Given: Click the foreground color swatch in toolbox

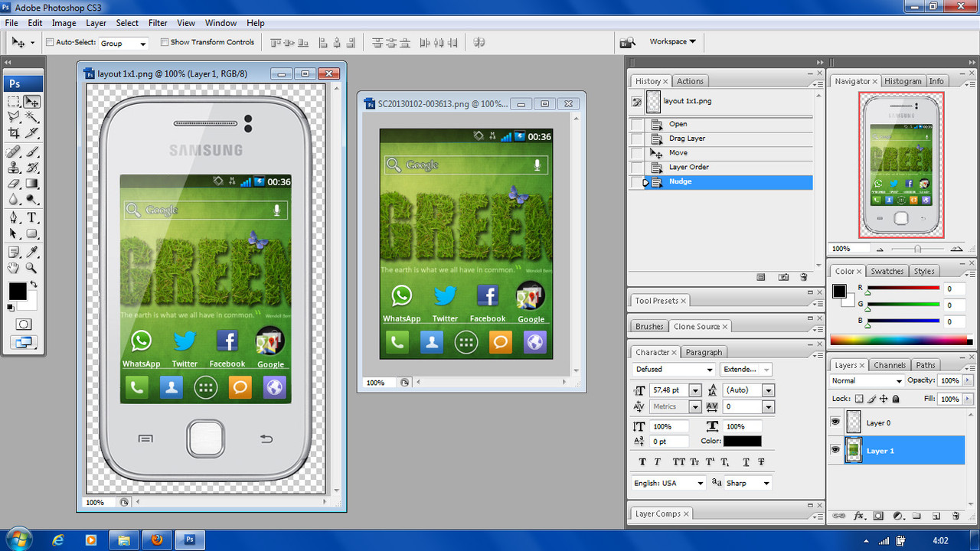Looking at the screenshot, I should (18, 292).
